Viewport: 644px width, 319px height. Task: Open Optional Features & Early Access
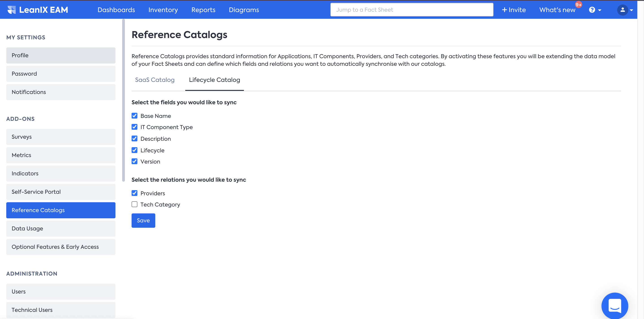pyautogui.click(x=61, y=247)
